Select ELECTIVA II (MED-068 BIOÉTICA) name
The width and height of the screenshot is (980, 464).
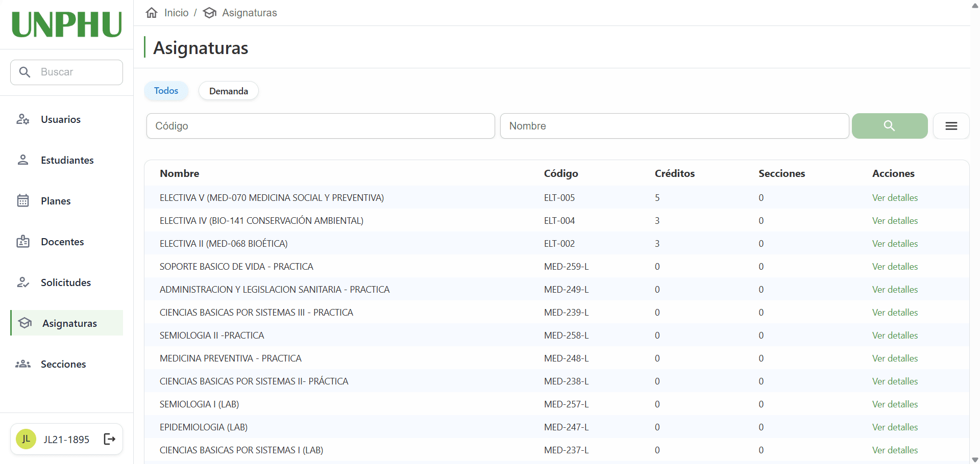[224, 244]
